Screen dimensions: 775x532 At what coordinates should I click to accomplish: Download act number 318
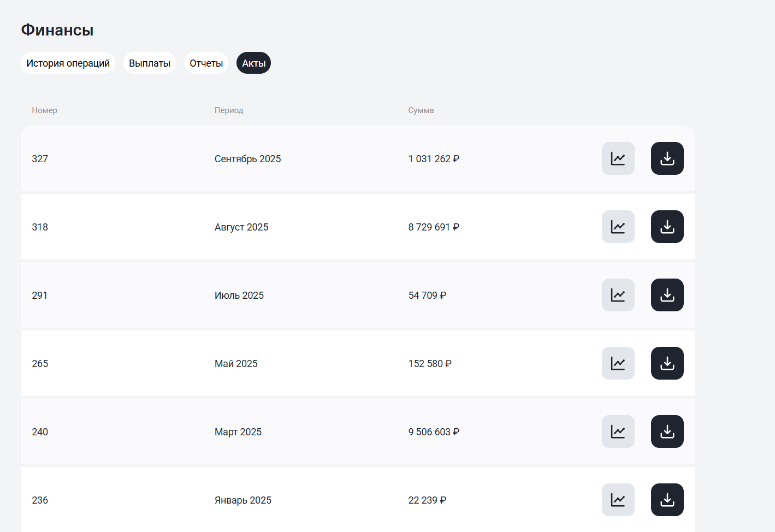667,227
